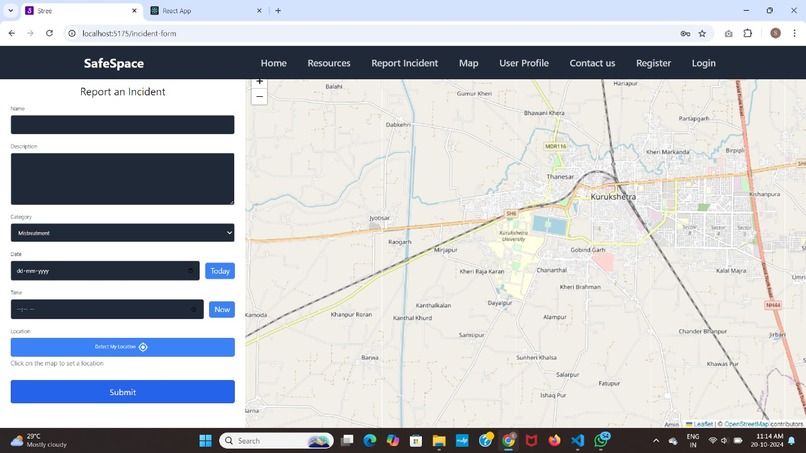The width and height of the screenshot is (806, 453).
Task: Reload the current page
Action: [x=49, y=33]
